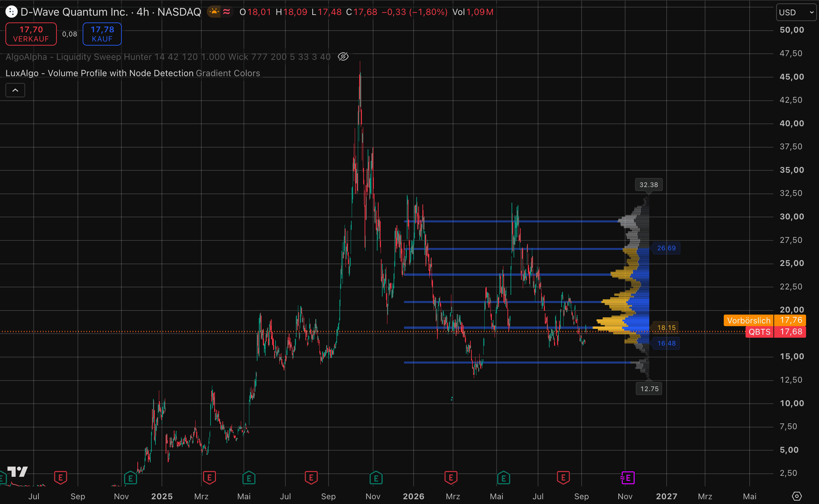Open the time axis settings gear

[x=797, y=496]
